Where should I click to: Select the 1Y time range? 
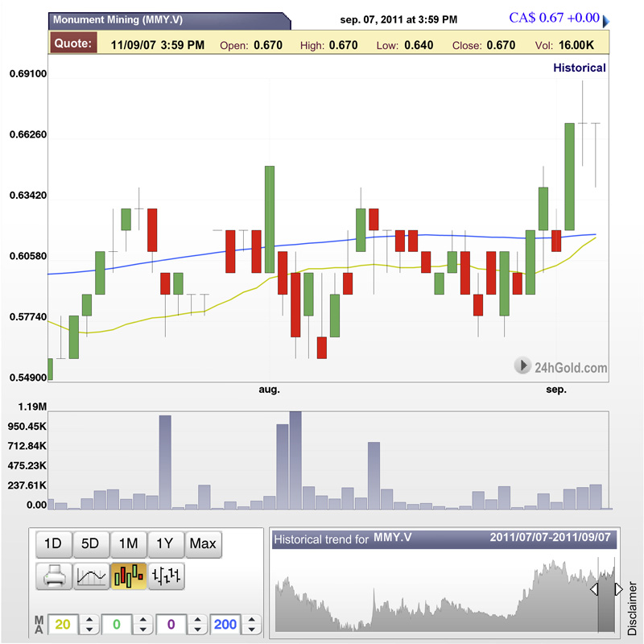pyautogui.click(x=166, y=544)
